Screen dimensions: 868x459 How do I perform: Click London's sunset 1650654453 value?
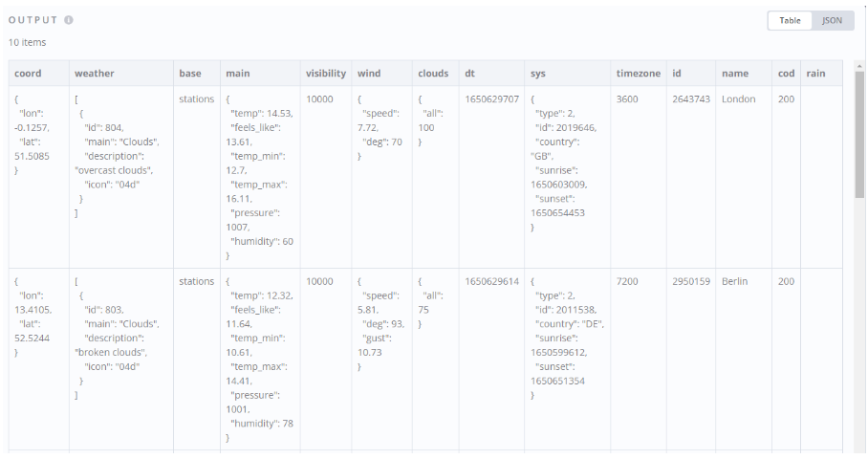557,212
